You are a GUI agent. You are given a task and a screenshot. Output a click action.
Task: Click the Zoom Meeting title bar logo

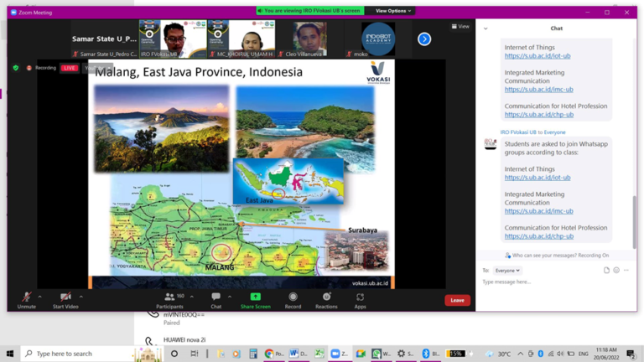click(x=13, y=13)
